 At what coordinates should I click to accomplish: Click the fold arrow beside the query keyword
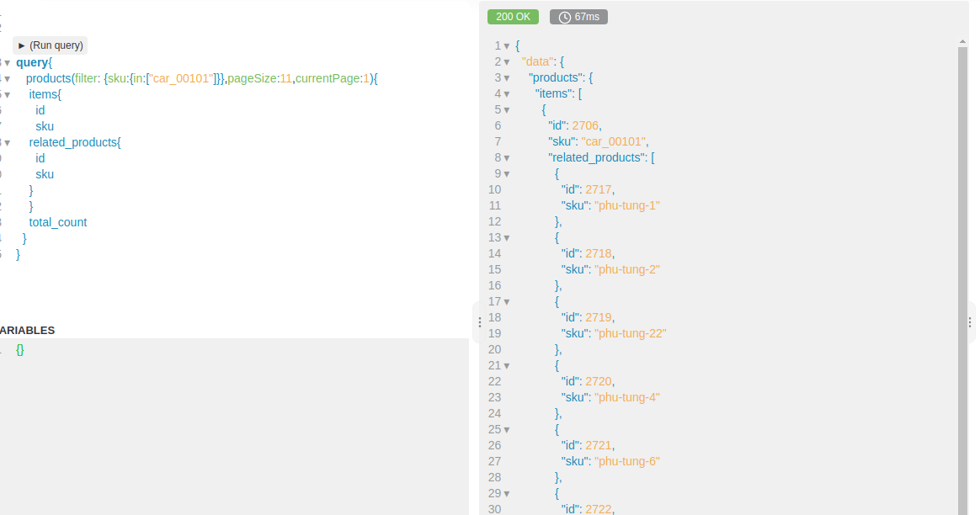[6, 61]
